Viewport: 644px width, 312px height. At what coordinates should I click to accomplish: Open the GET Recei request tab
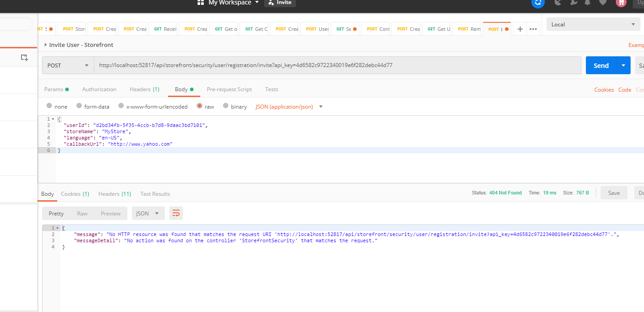coord(163,29)
